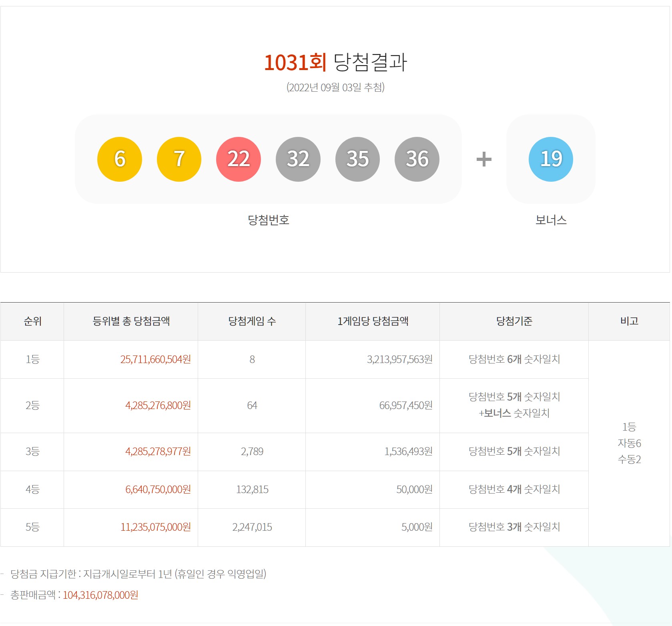Click the 등위별 총 당첨금액 column header
The height and width of the screenshot is (626, 672).
coord(131,321)
